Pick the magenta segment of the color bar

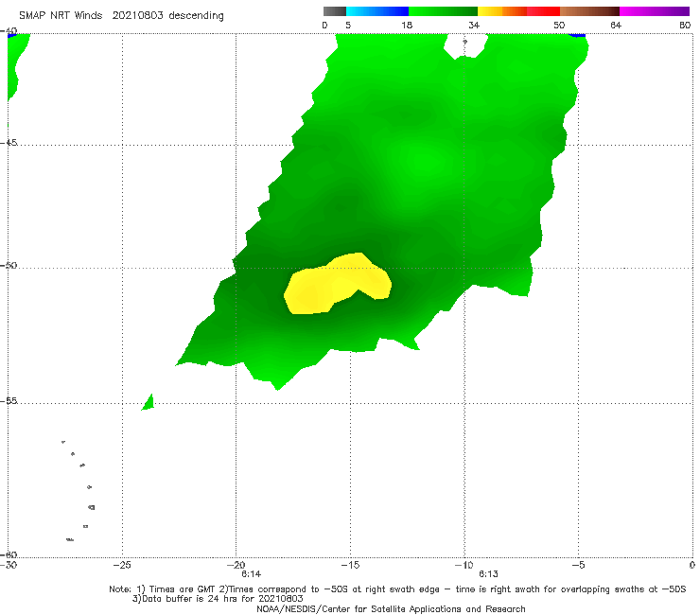point(654,11)
